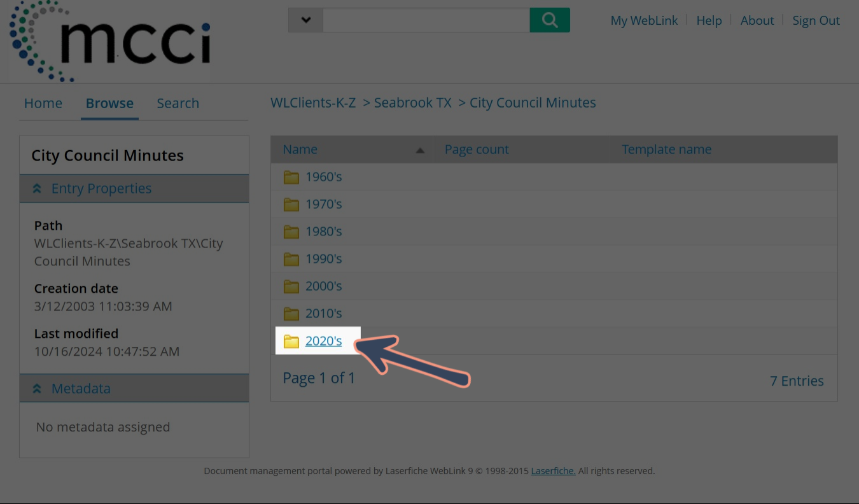Open the My WebLink page
This screenshot has height=504, width=859.
pos(644,20)
